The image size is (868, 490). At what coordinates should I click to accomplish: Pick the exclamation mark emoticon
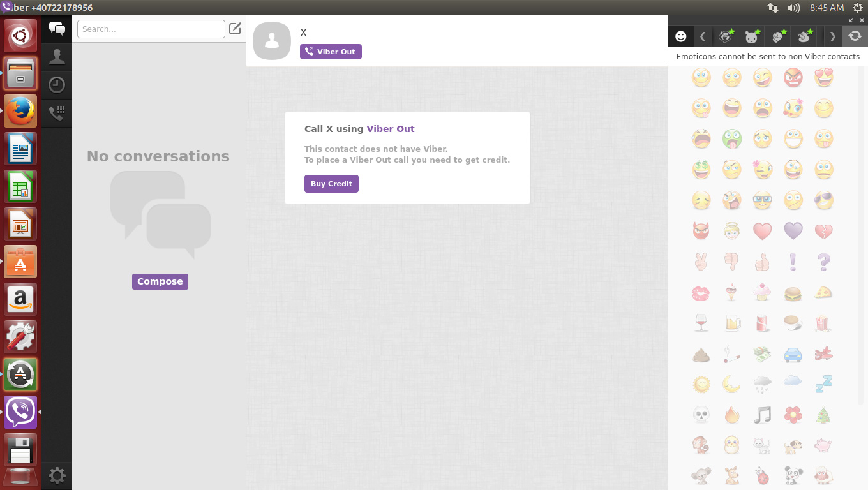(x=793, y=262)
